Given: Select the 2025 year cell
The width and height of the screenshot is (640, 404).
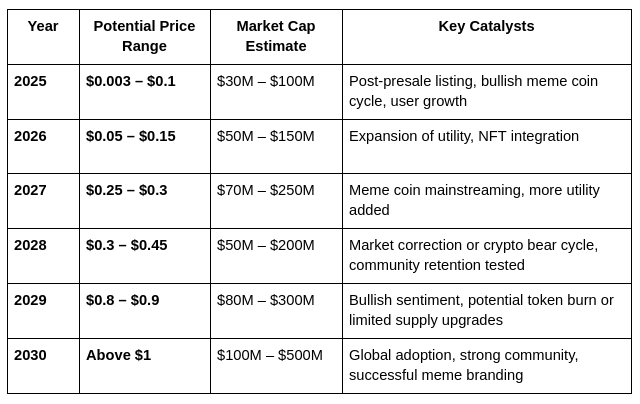Looking at the screenshot, I should [31, 81].
